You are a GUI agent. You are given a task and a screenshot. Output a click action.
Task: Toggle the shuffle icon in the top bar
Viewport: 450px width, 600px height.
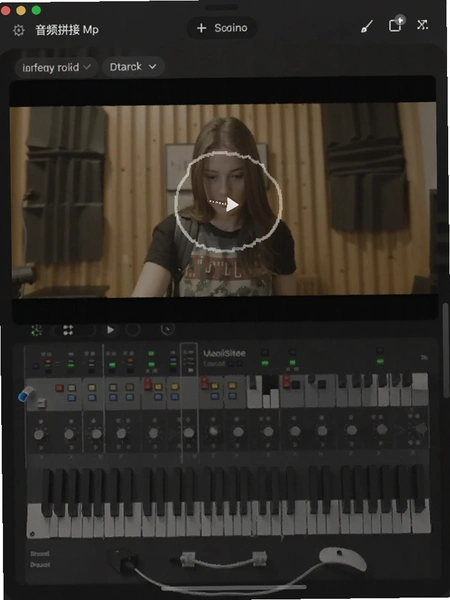coord(422,25)
